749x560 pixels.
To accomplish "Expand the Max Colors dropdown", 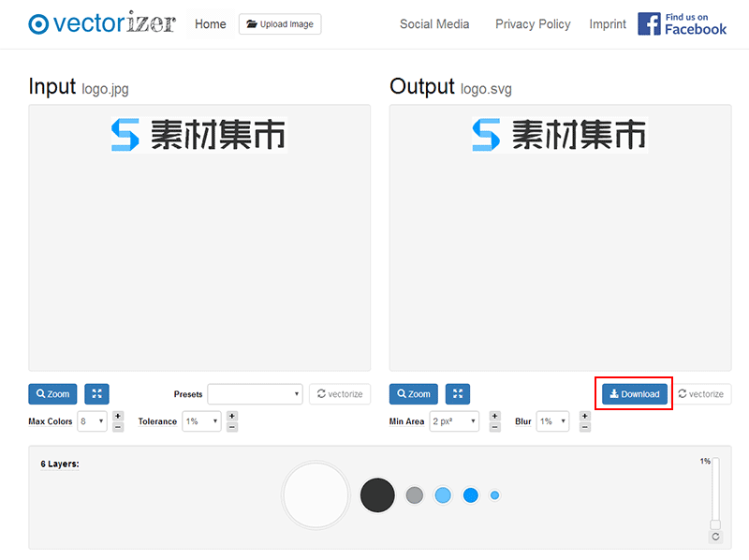I will point(92,421).
